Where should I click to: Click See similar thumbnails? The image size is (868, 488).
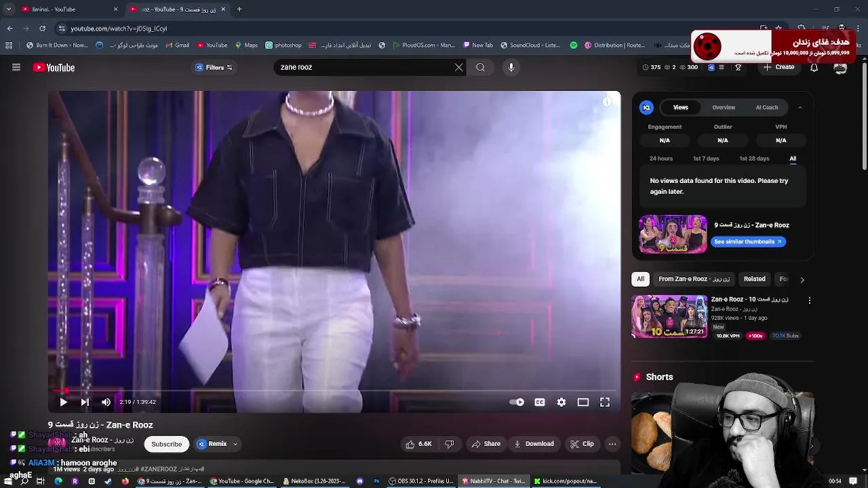click(x=748, y=241)
